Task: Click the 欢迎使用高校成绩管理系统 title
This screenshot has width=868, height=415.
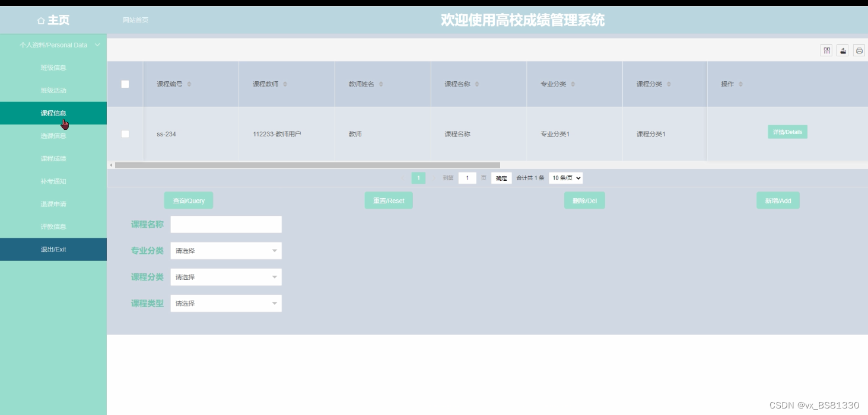Action: tap(523, 20)
